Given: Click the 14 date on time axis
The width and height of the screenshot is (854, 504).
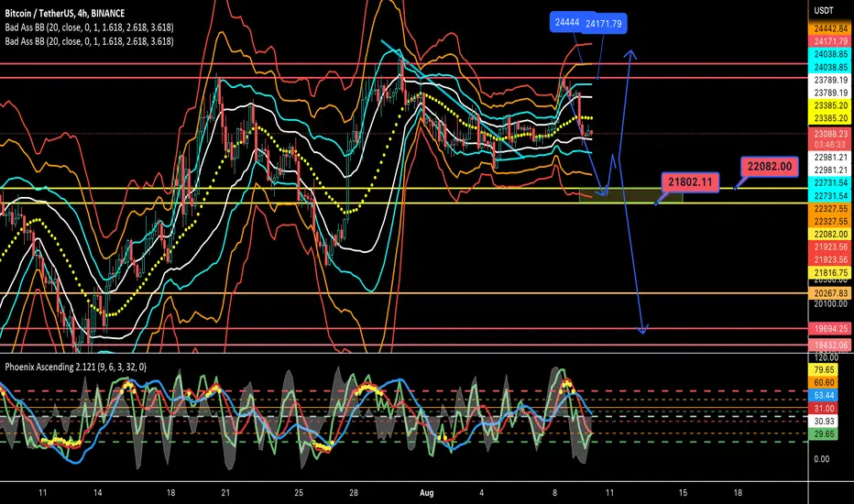Looking at the screenshot, I should tap(97, 493).
